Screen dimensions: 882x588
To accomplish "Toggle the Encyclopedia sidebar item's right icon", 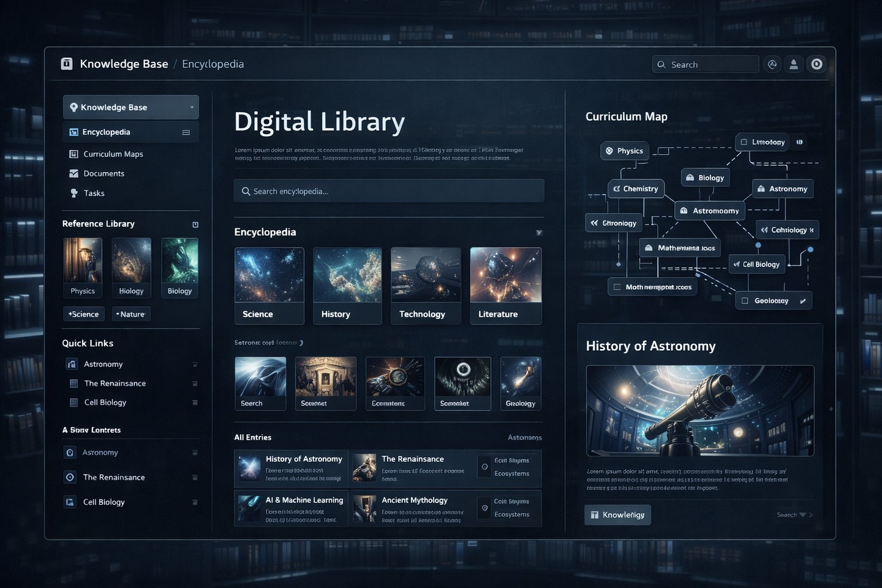I will (186, 132).
